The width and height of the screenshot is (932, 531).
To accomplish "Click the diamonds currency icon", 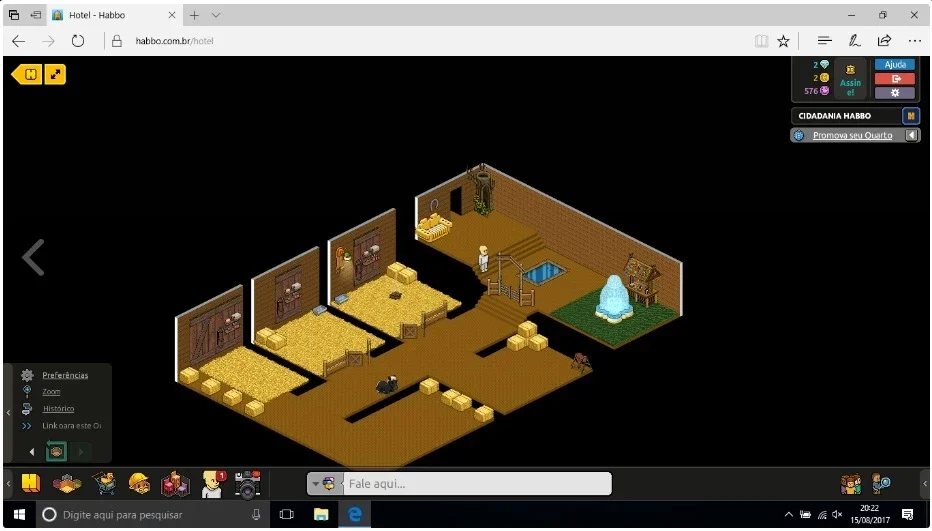I will pos(824,65).
